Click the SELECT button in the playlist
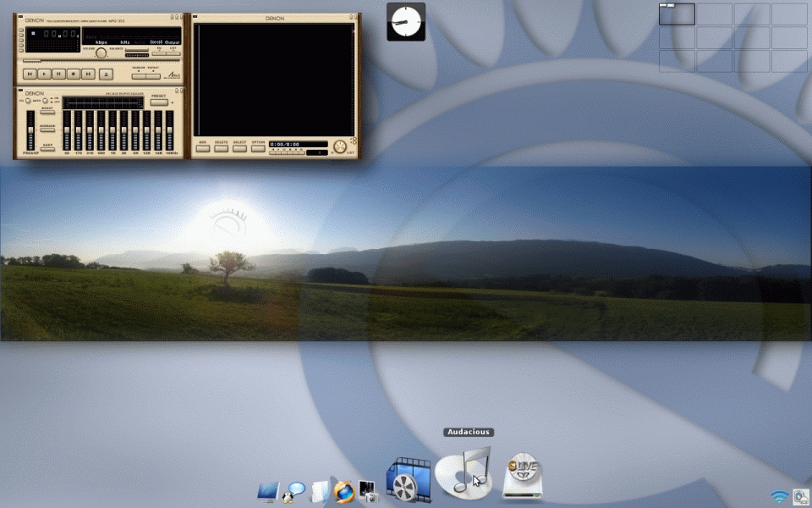812x508 pixels. click(x=239, y=149)
